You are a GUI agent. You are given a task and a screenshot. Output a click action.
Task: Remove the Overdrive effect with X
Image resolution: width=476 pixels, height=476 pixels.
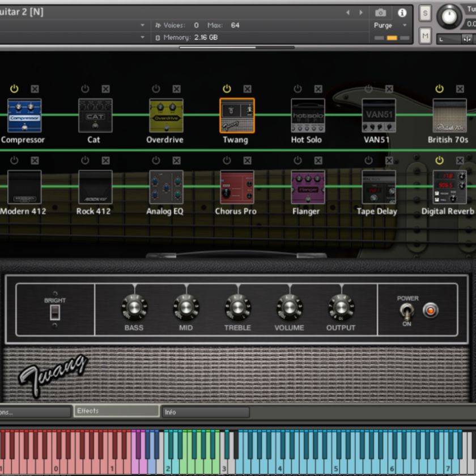point(177,89)
